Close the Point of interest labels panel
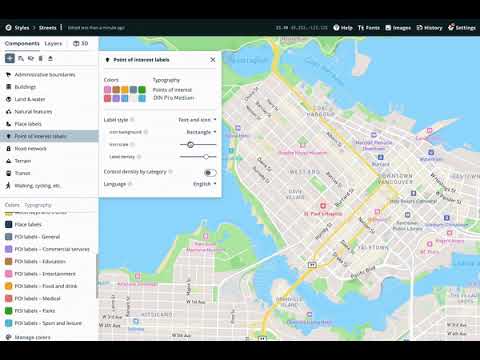Screen dimensions: 480x360 213,60
